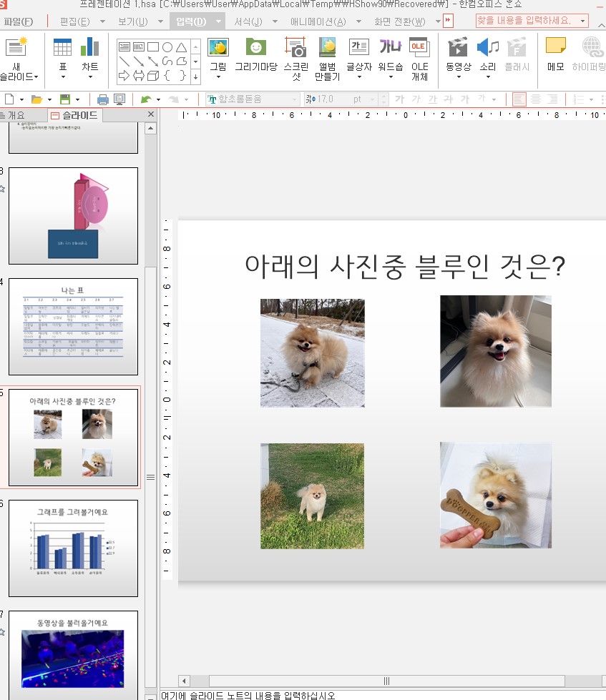606x700 pixels.
Task: Open the 편집(E) menu
Action: coord(74,21)
